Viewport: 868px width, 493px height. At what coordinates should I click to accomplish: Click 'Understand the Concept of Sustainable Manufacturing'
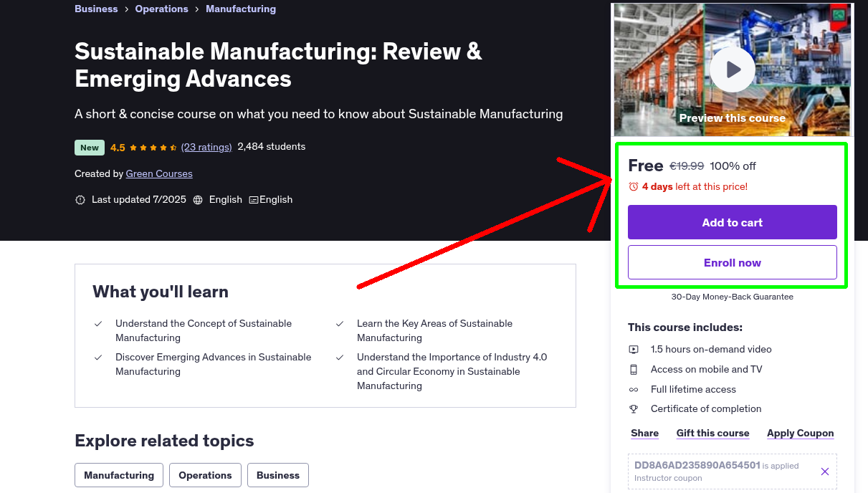coord(204,330)
